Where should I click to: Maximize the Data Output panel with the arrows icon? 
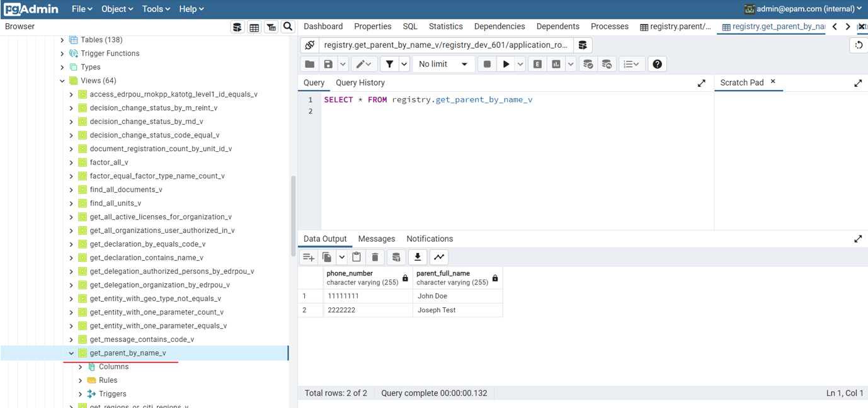tap(858, 239)
